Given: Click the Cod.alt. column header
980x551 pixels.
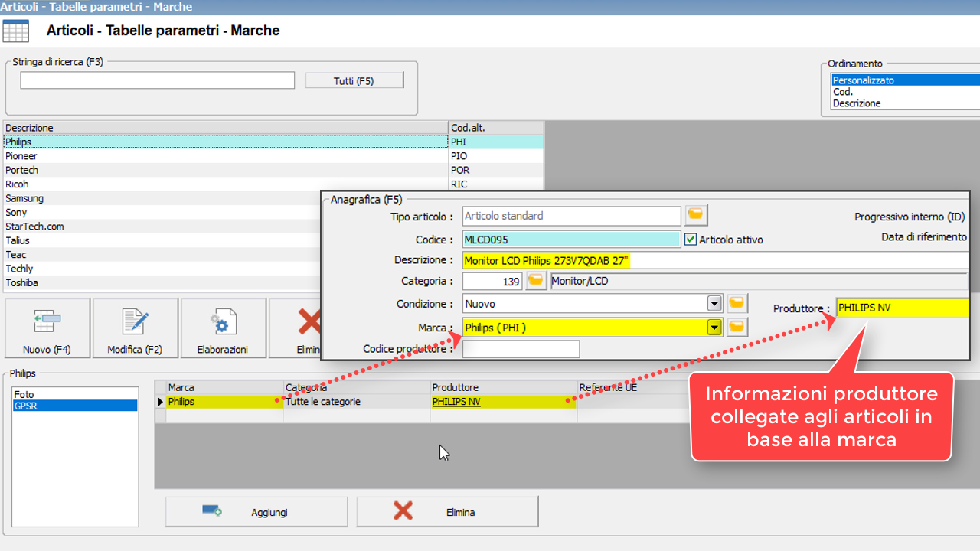Looking at the screenshot, I should tap(496, 128).
